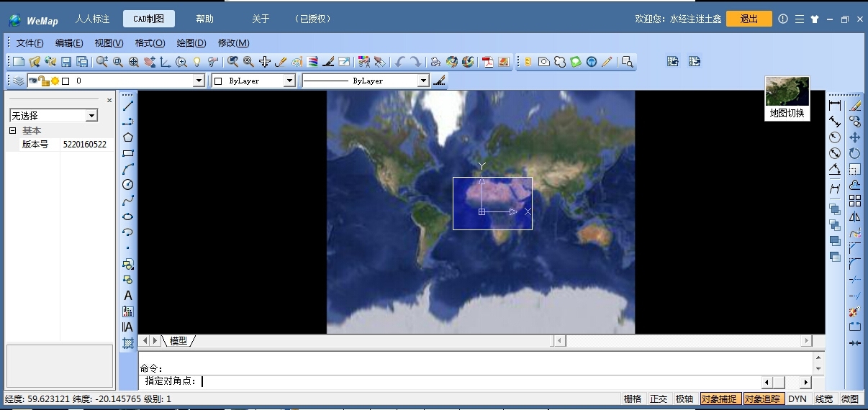Click the horizontal scrollbar under the map

(682, 341)
